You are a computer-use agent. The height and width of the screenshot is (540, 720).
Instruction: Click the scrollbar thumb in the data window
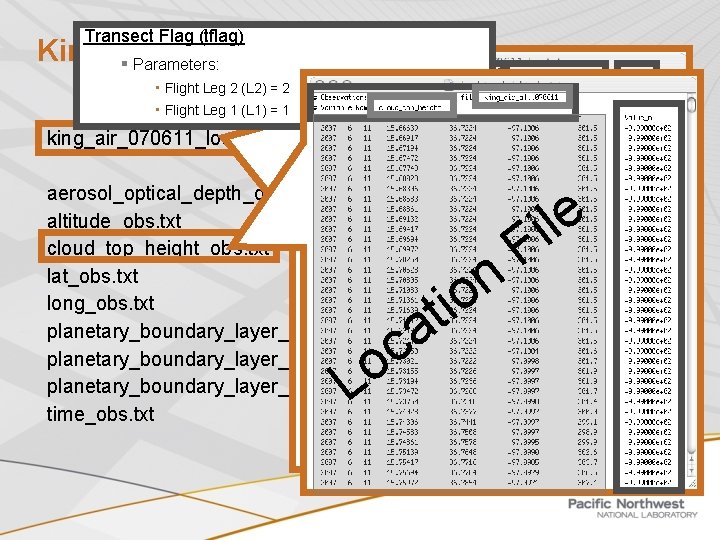click(x=692, y=103)
